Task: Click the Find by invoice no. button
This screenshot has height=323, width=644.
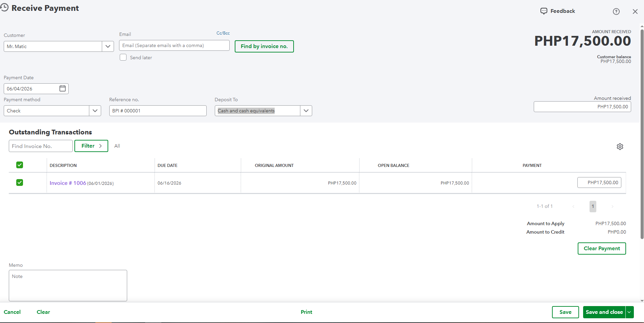Action: coord(264,46)
